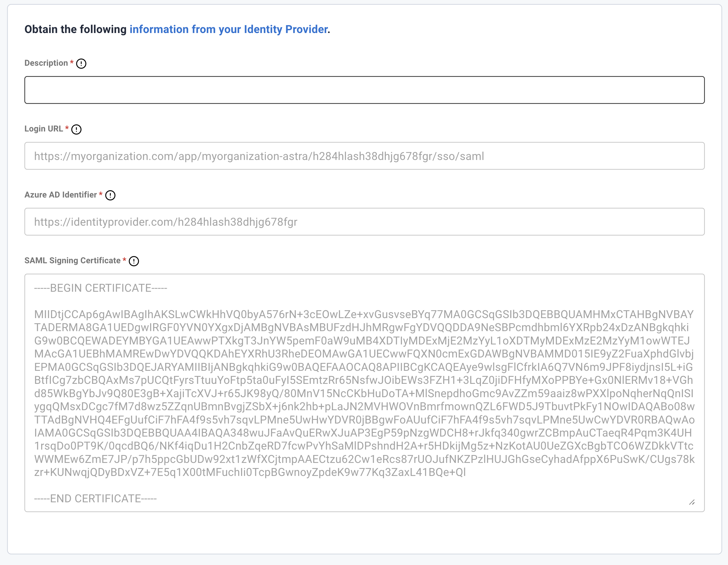The width and height of the screenshot is (728, 565).
Task: Click the info icon beside Login URL
Action: pos(76,129)
